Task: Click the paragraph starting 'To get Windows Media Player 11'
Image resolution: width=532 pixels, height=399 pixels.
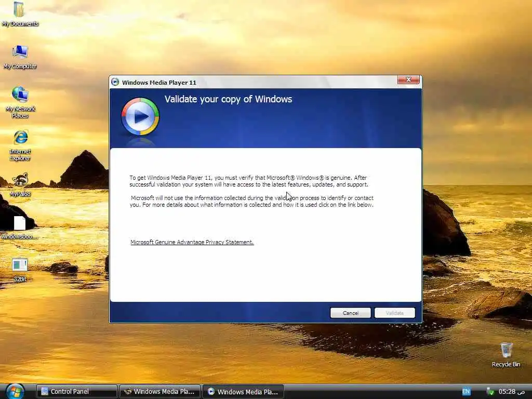Action: pyautogui.click(x=249, y=181)
